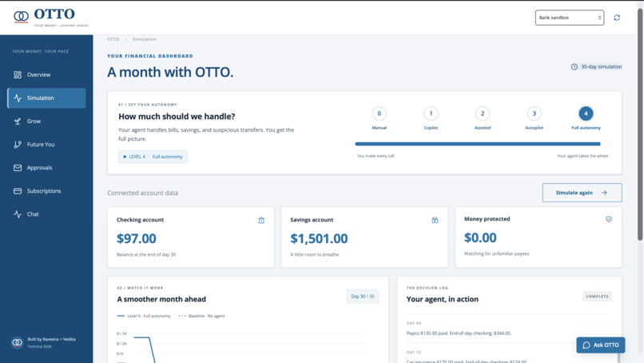Click the Chat pulse icon in sidebar
This screenshot has height=363, width=644.
(18, 214)
